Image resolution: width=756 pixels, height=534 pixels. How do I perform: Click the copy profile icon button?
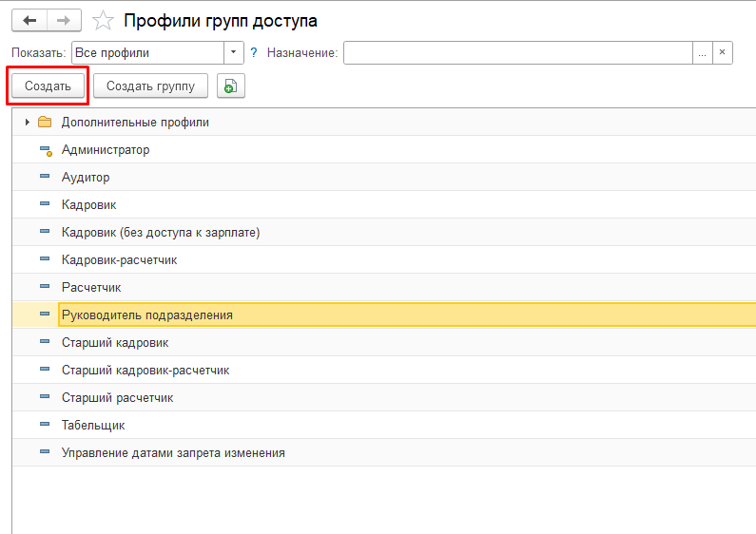229,86
